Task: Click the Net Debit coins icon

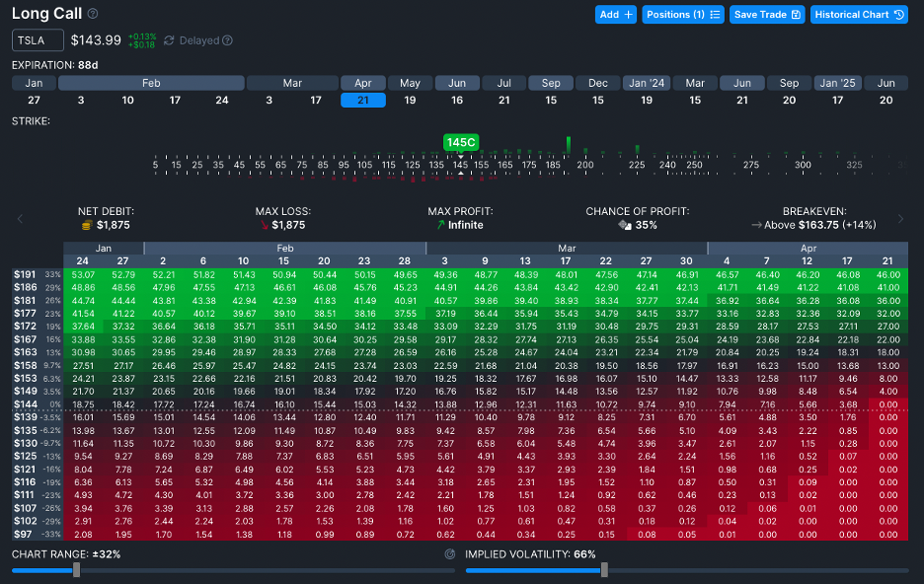Action: (x=87, y=225)
